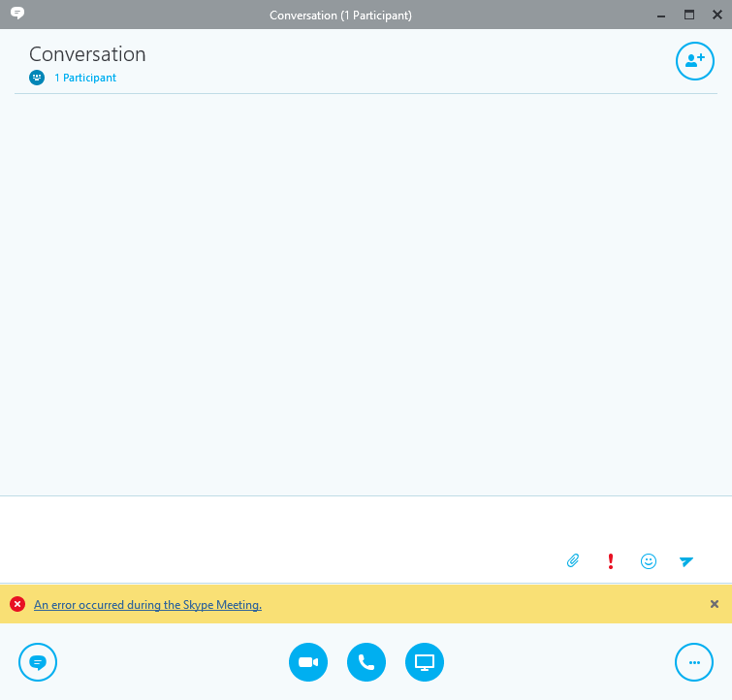Open the 1 Participant link
Viewport: 732px width, 700px height.
[x=85, y=78]
